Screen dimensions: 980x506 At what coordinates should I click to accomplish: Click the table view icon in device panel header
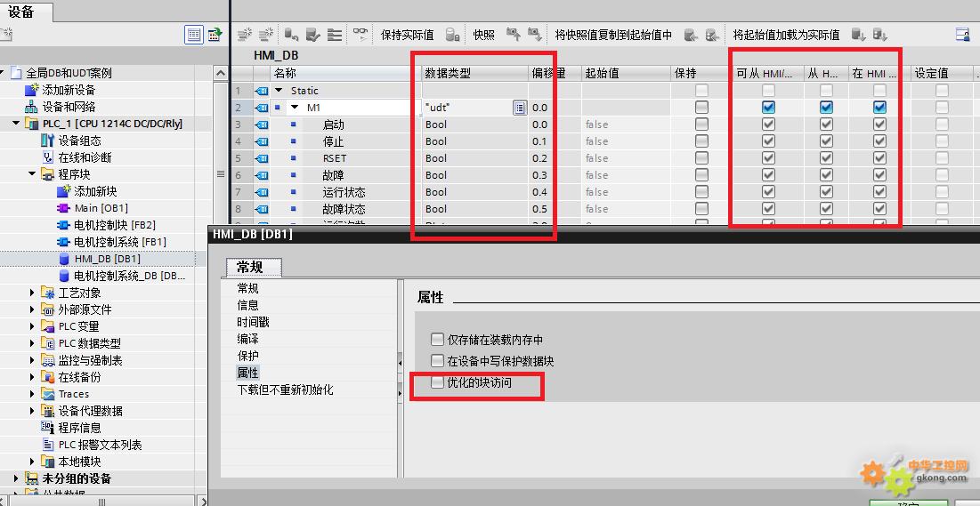pos(193,35)
